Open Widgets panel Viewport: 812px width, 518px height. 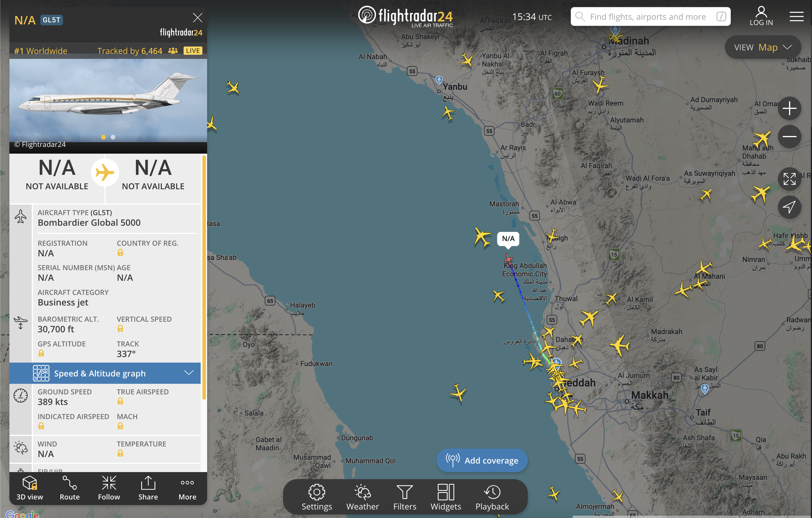point(446,497)
